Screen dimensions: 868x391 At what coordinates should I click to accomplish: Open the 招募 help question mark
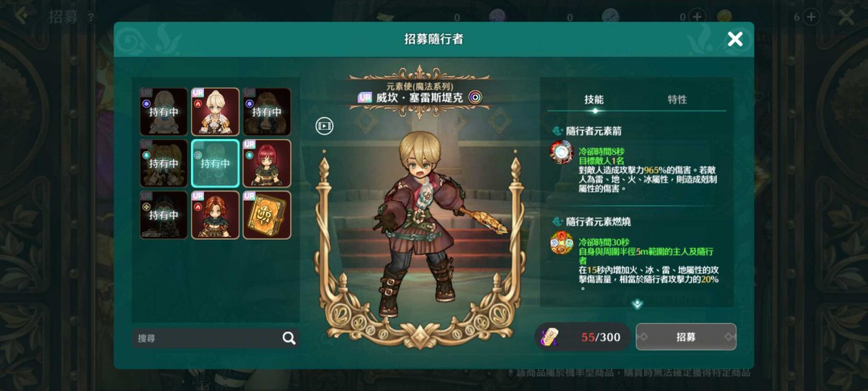point(91,17)
